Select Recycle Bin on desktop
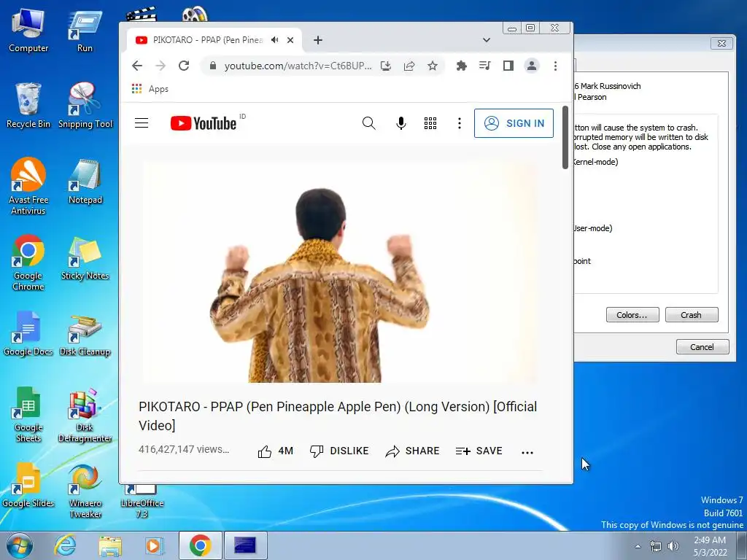Viewport: 747px width, 560px height. tap(28, 106)
